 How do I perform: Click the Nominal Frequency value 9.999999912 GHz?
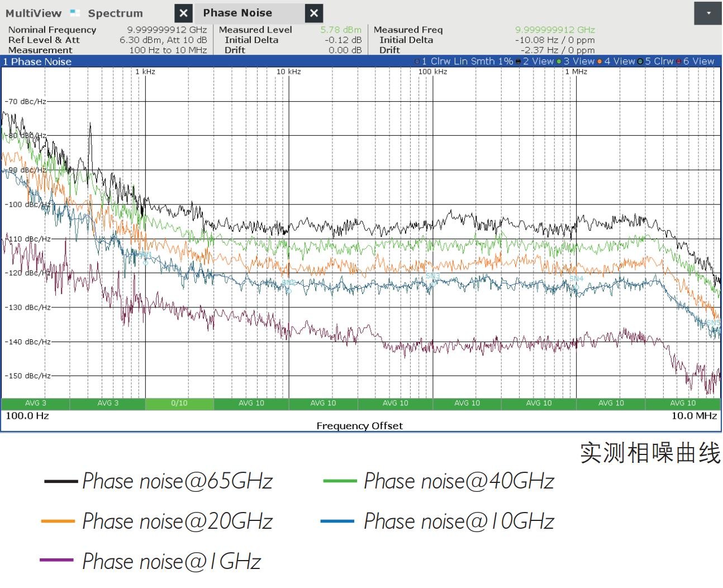pos(167,30)
